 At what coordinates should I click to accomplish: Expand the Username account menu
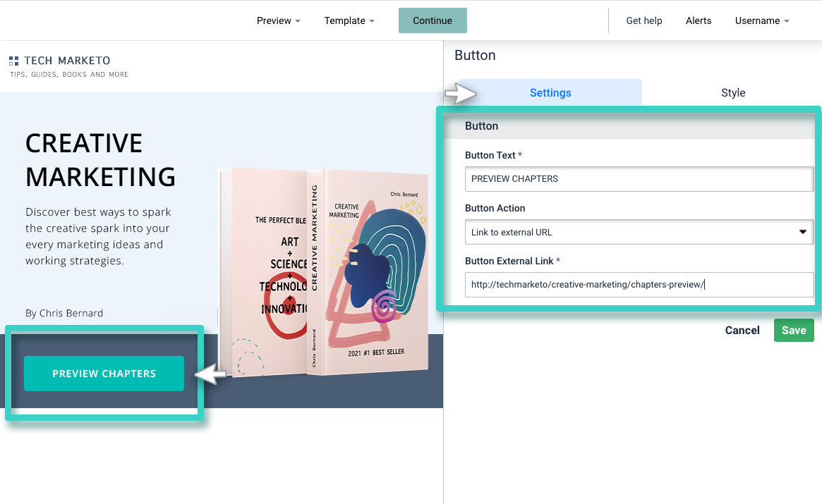click(x=762, y=20)
